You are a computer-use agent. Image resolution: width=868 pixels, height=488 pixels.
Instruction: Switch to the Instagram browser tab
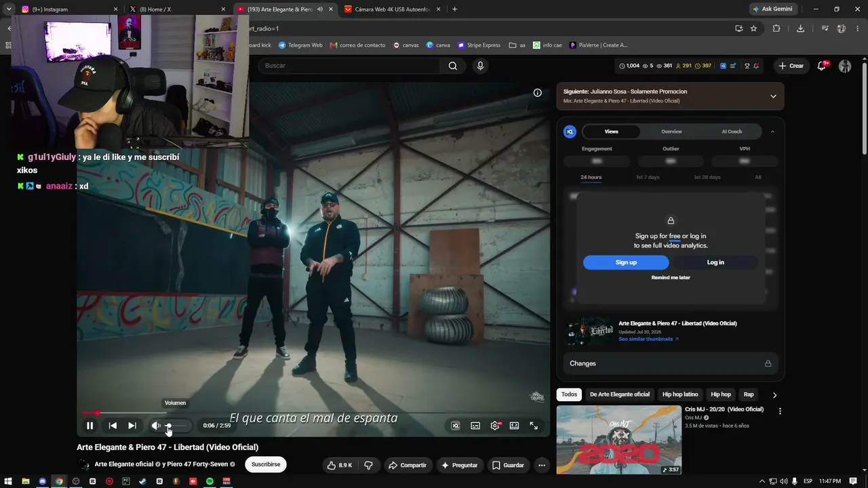(69, 9)
